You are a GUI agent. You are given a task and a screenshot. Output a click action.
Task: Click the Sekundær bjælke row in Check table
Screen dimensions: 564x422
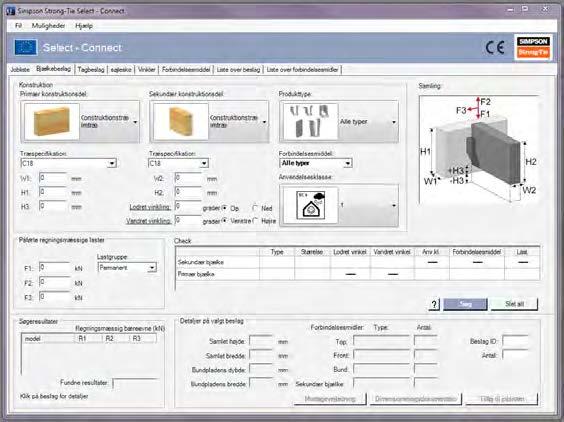358,262
